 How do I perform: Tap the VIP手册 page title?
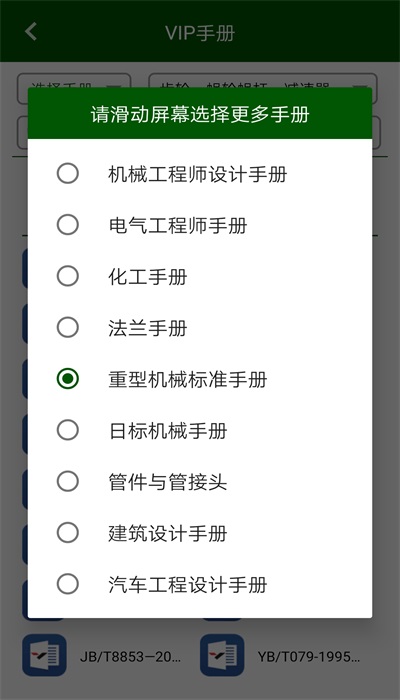pyautogui.click(x=200, y=33)
